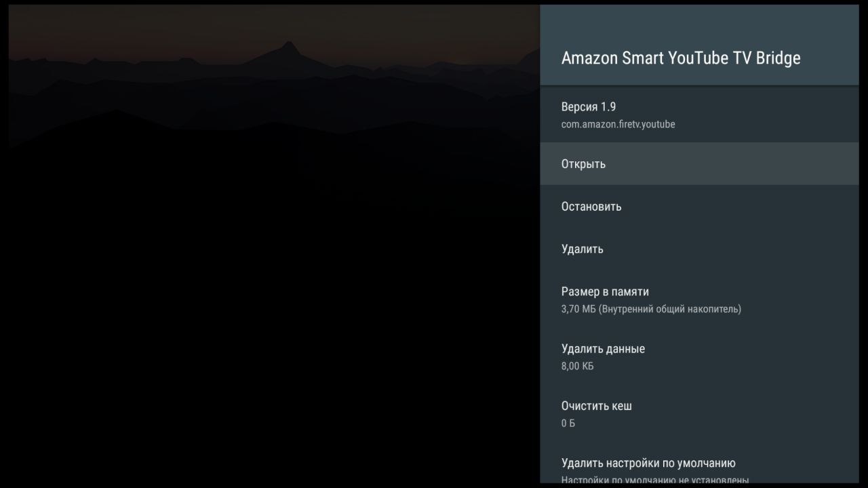Open the app with "Открыть"
This screenshot has width=868, height=488.
pos(583,164)
